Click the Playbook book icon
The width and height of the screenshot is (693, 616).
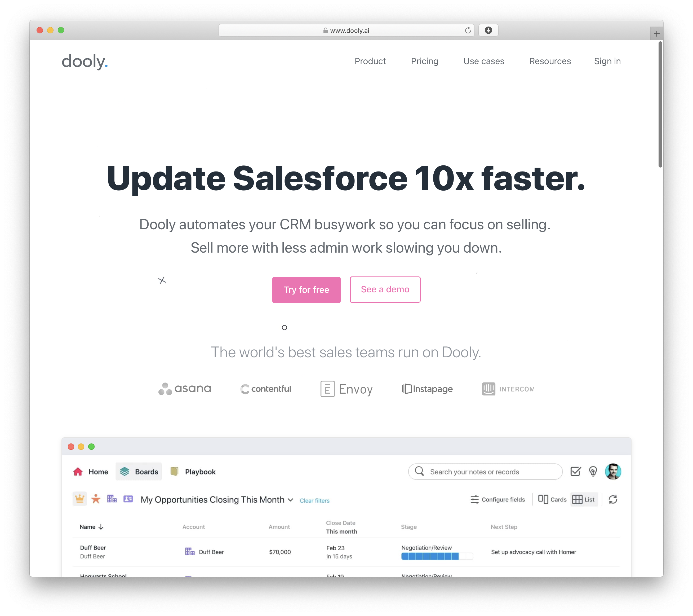coord(174,471)
